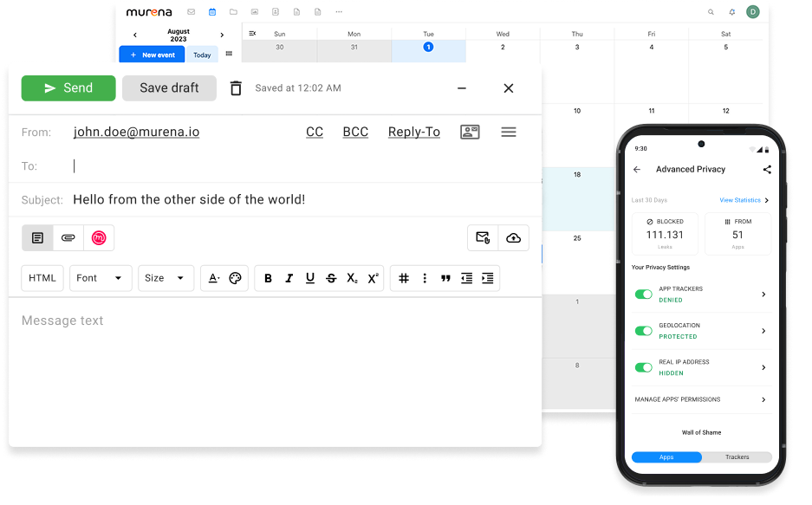Viewport: 812px width, 505px height.
Task: Click the attachment paperclip icon
Action: tap(68, 237)
